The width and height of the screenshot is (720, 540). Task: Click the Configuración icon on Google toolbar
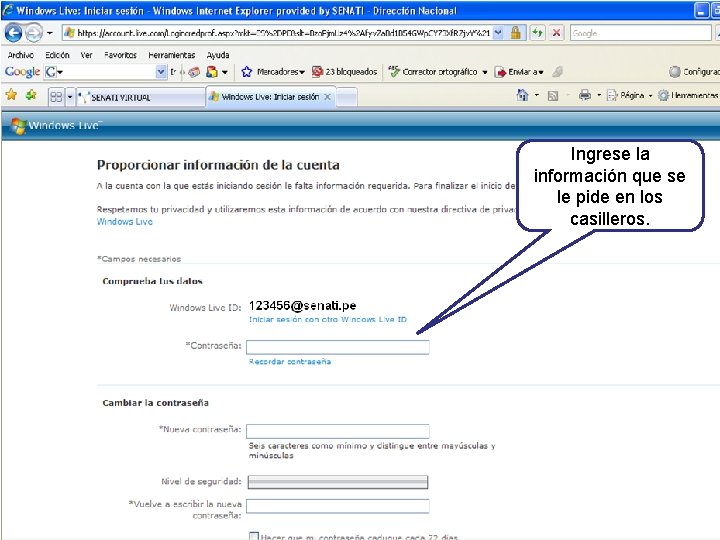[675, 71]
